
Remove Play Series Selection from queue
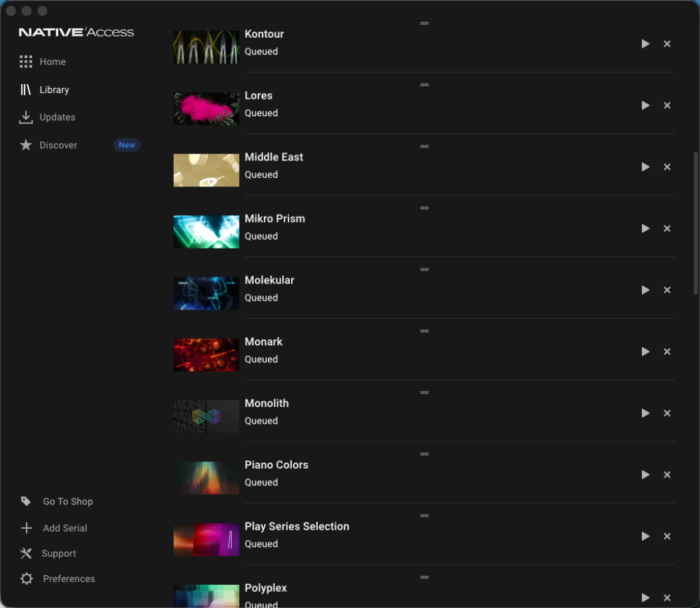point(667,536)
